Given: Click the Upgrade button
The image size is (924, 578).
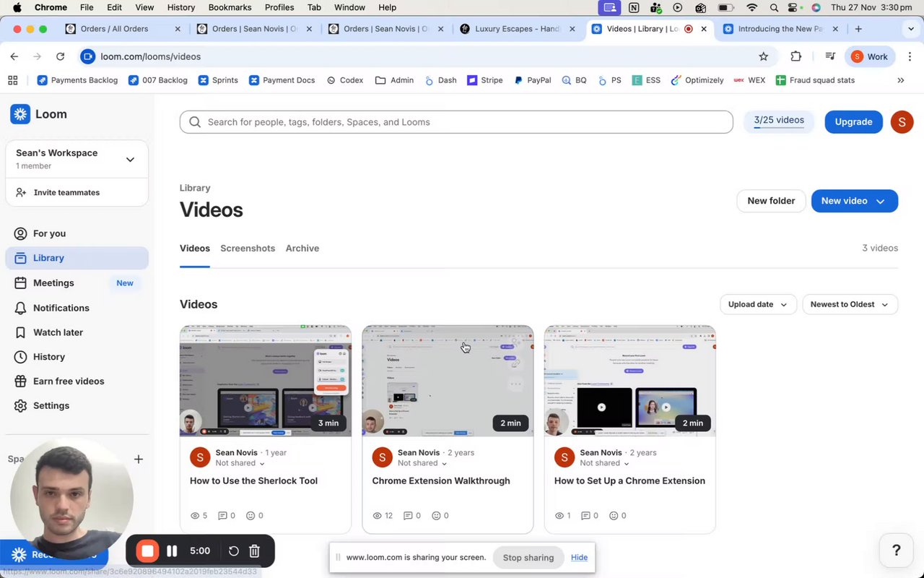Looking at the screenshot, I should tap(854, 122).
